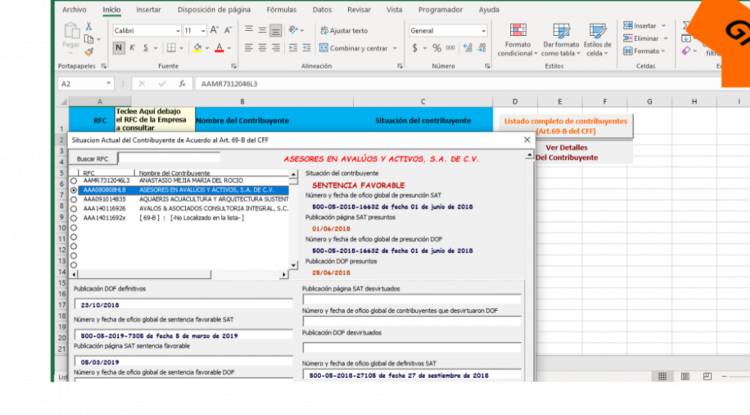Toggle Ajustar texto in the ribbon

343,30
